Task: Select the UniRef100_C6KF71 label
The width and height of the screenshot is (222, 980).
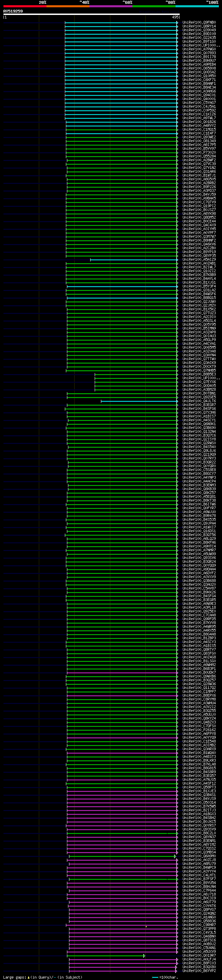Action: click(x=199, y=80)
